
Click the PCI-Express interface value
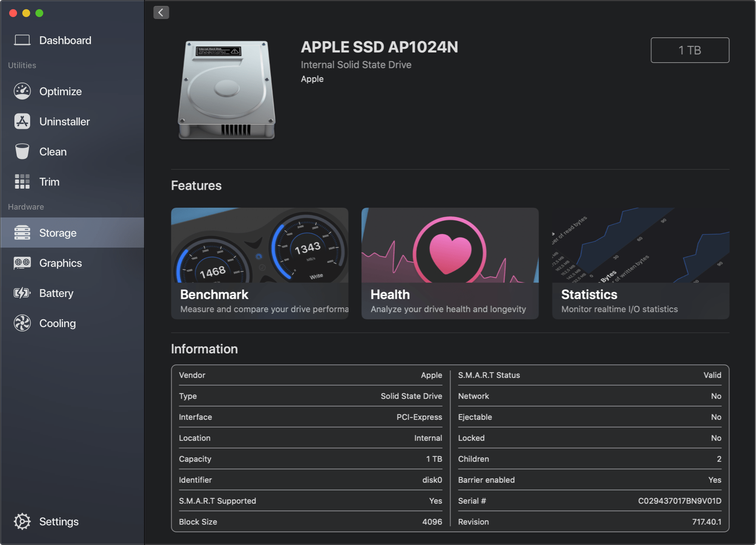tap(419, 417)
